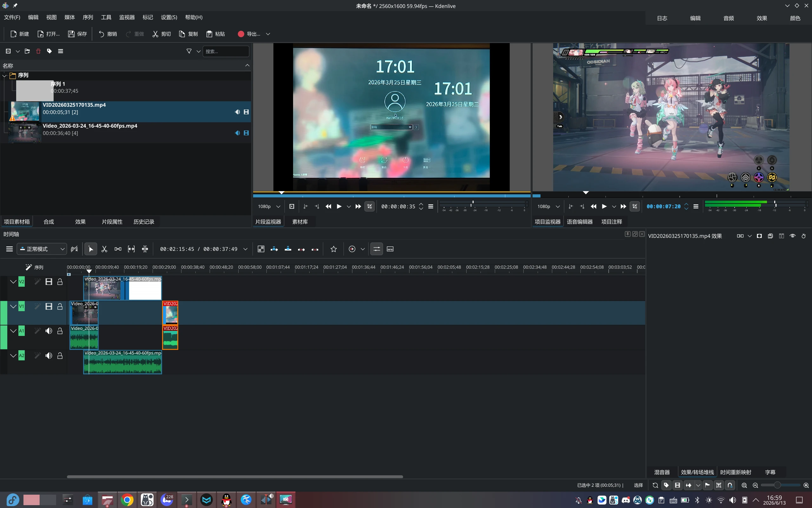812x508 pixels.
Task: Collapse track V2 with its chevron
Action: tap(13, 282)
